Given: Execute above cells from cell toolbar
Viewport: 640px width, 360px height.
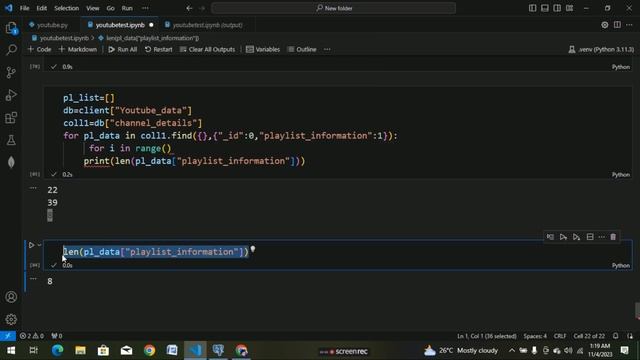Looking at the screenshot, I should (563, 237).
